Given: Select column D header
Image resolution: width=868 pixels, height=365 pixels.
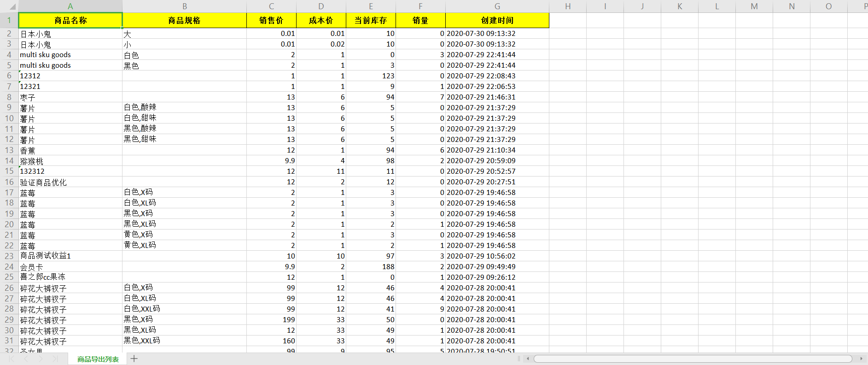Looking at the screenshot, I should tap(321, 6).
